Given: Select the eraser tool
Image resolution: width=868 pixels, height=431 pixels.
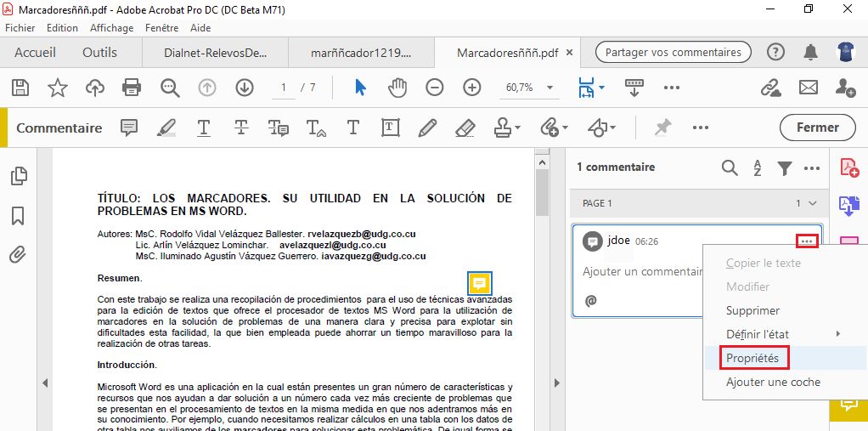Looking at the screenshot, I should pos(465,128).
